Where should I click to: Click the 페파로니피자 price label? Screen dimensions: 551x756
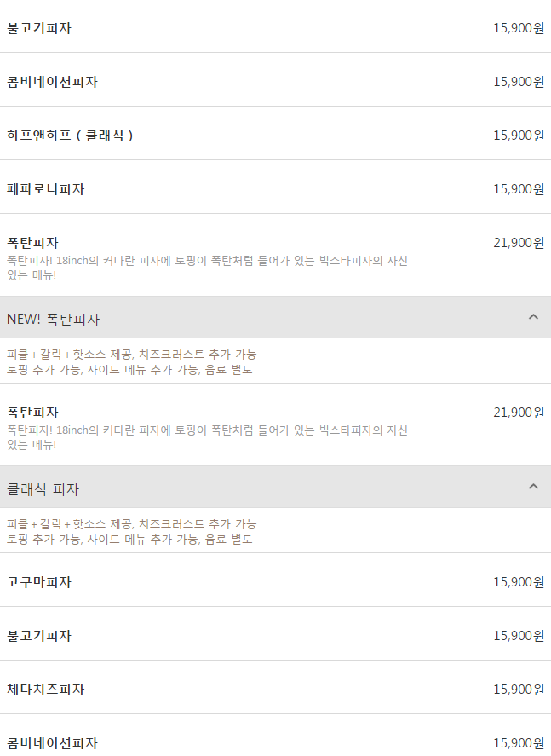[x=518, y=189]
